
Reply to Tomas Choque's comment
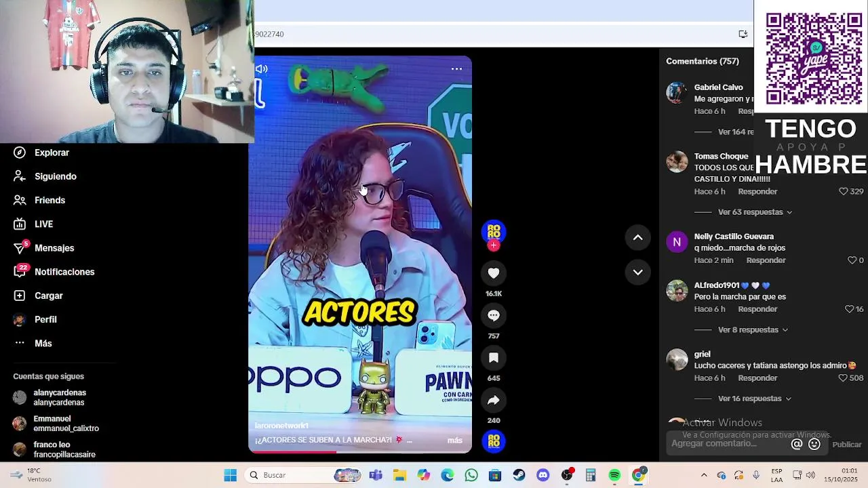coord(757,192)
